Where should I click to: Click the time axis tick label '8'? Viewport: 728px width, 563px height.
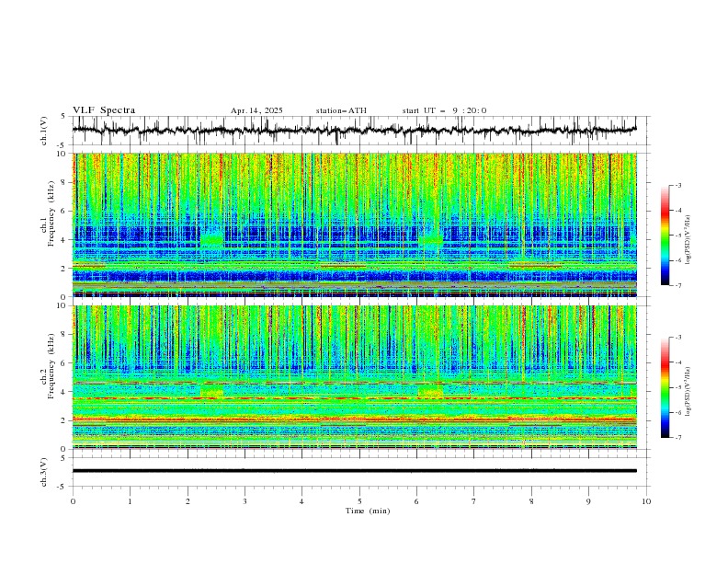531,501
